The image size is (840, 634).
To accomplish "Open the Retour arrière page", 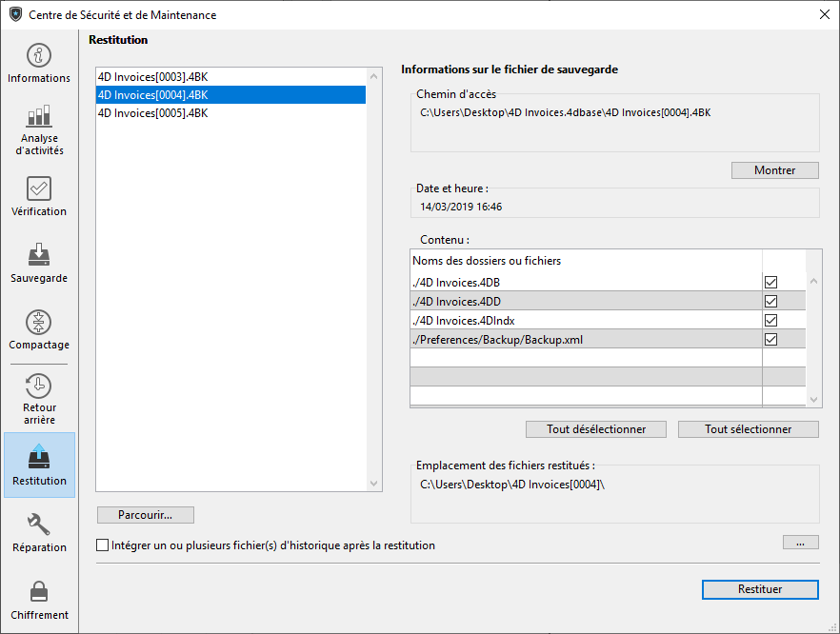I will click(39, 386).
